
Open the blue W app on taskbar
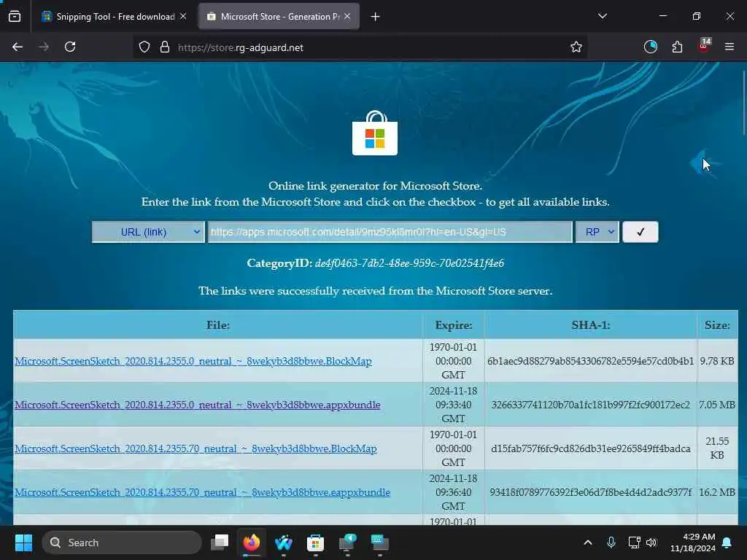pyautogui.click(x=284, y=542)
